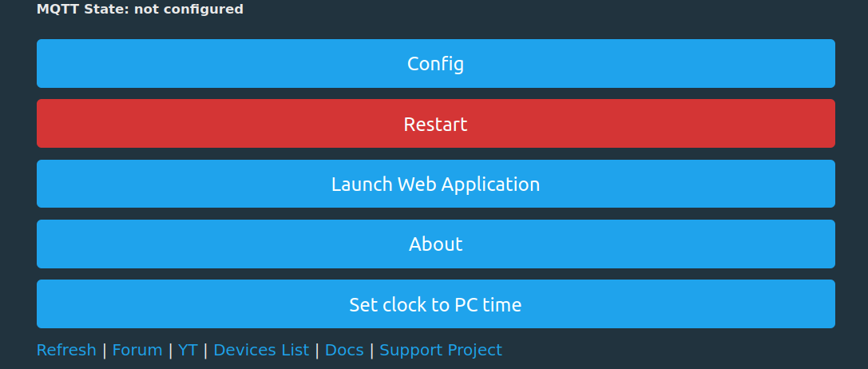This screenshot has height=369, width=868.
Task: Reload the page using Refresh
Action: 66,350
